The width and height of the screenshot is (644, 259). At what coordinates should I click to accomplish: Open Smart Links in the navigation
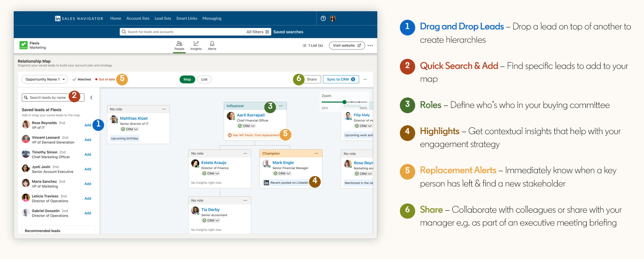(187, 19)
